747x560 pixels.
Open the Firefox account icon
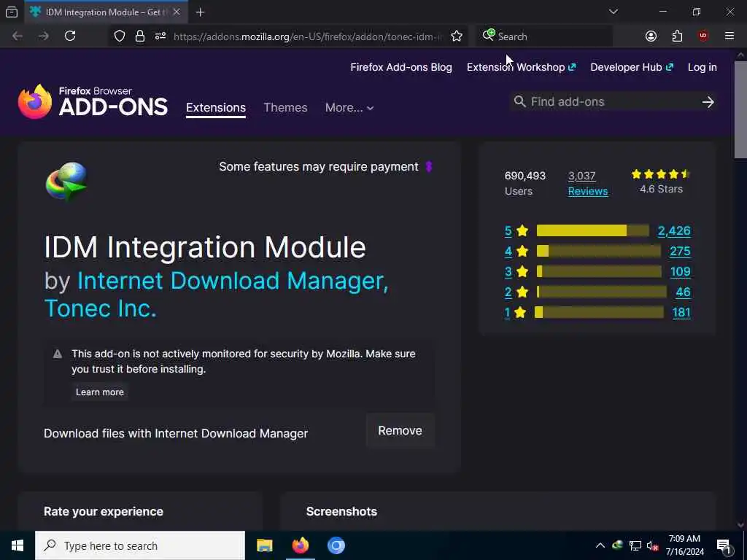pos(651,36)
